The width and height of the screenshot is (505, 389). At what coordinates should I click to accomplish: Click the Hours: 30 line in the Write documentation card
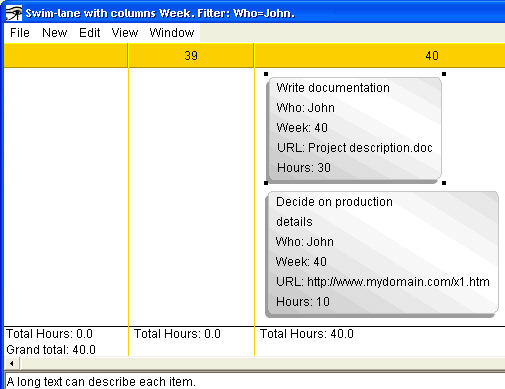coord(304,168)
